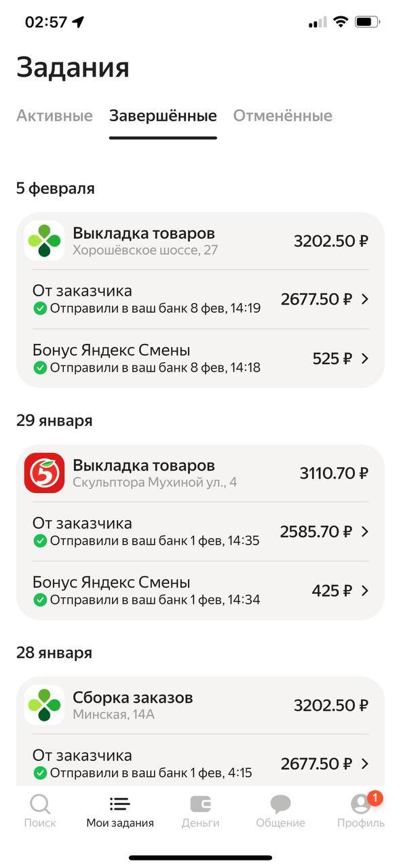This screenshot has height=868, width=401.
Task: Open Профиль icon with notification badge
Action: 361,804
